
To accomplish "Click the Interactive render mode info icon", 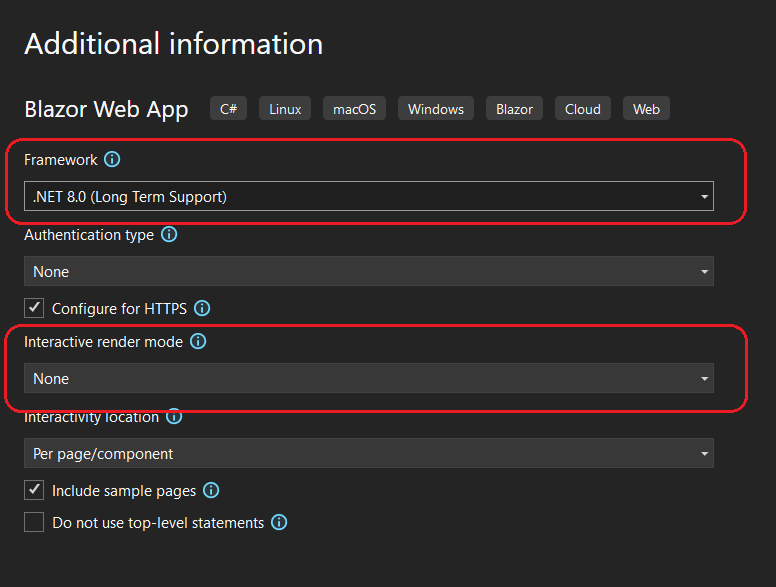I will pos(198,342).
